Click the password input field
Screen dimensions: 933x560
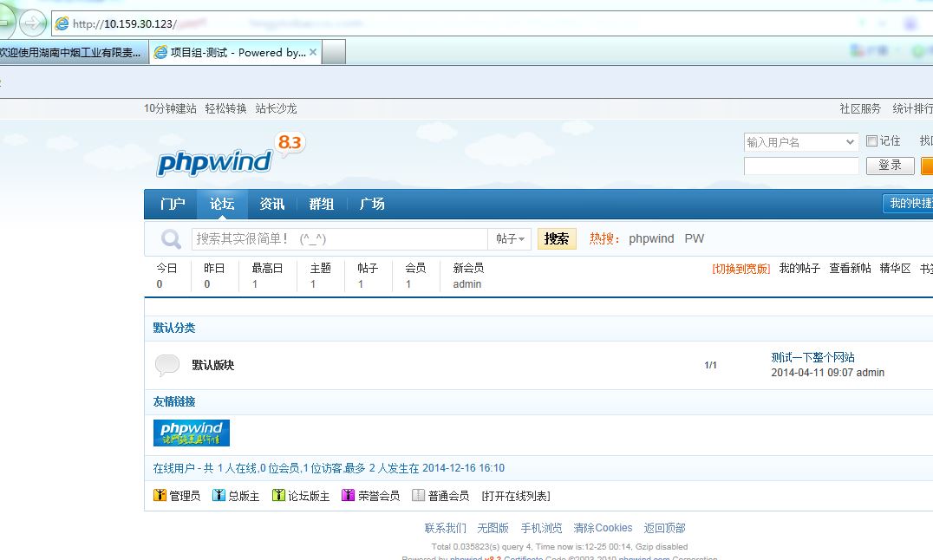(x=801, y=166)
